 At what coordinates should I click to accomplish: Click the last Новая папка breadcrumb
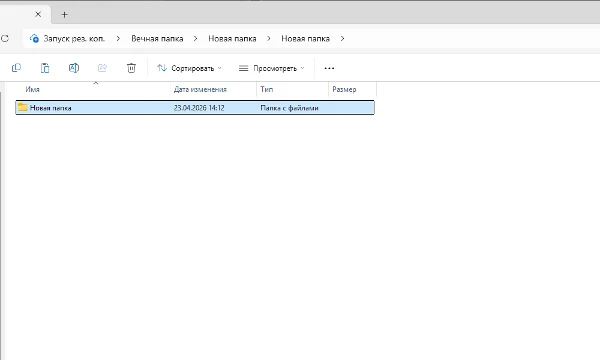[305, 39]
